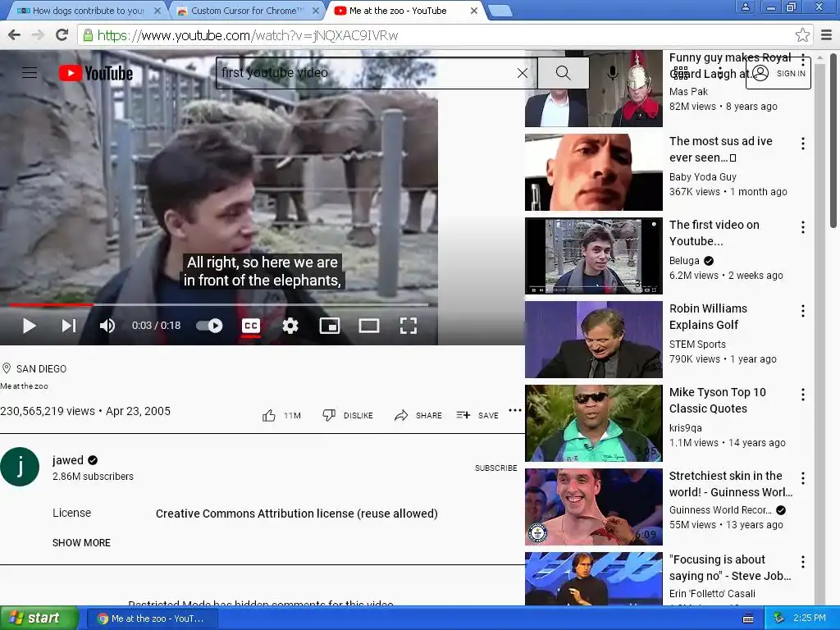Mute the video with the speaker icon
Image resolution: width=840 pixels, height=630 pixels.
click(107, 326)
